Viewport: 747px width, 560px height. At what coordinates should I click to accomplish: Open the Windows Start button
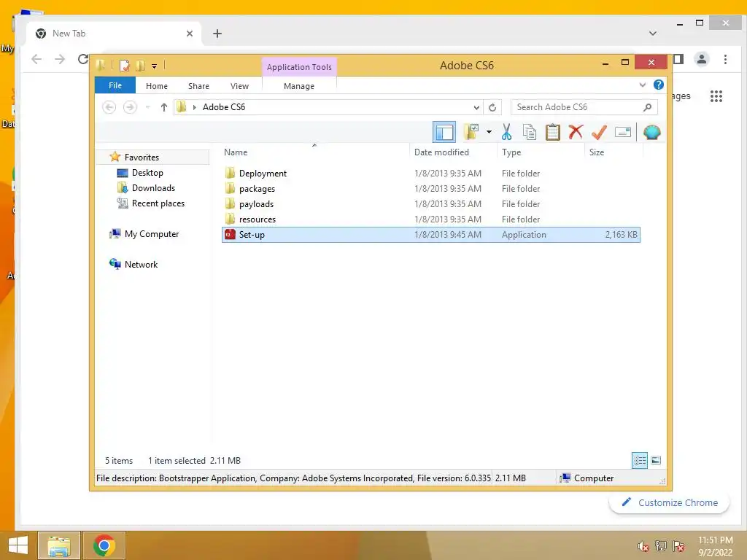(x=18, y=545)
